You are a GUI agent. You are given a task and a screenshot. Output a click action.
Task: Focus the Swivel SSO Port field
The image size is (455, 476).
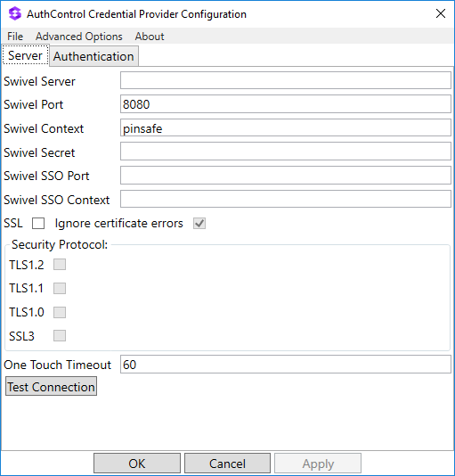click(286, 176)
